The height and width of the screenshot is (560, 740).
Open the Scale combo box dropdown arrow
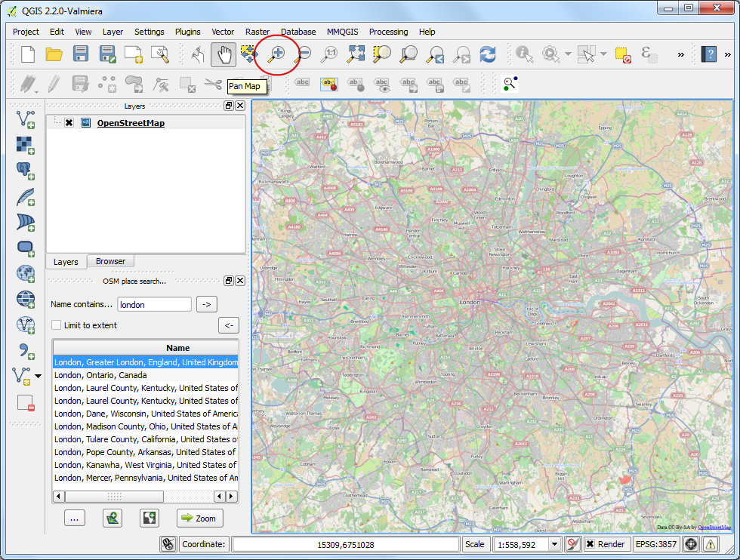point(554,544)
